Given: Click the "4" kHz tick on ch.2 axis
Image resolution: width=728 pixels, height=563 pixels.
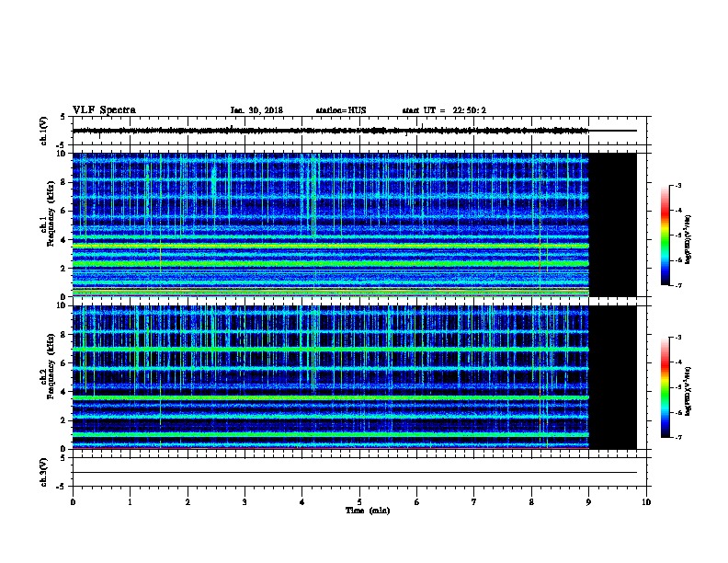Looking at the screenshot, I should [63, 392].
